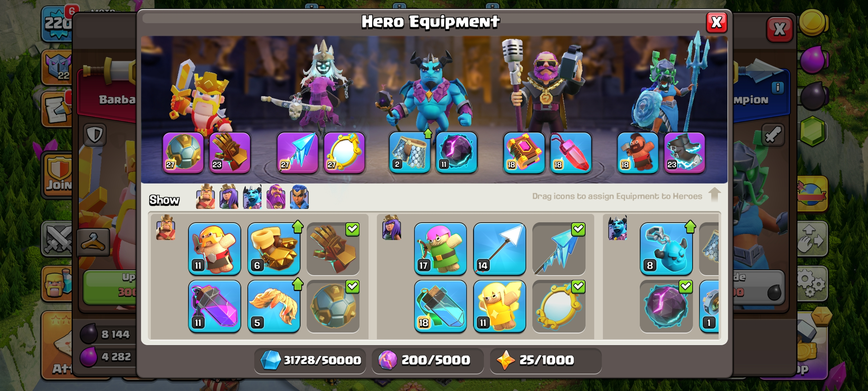Viewport: 868px width, 391px height.
Task: Toggle Archer Queen filter in Show row
Action: pos(229,197)
